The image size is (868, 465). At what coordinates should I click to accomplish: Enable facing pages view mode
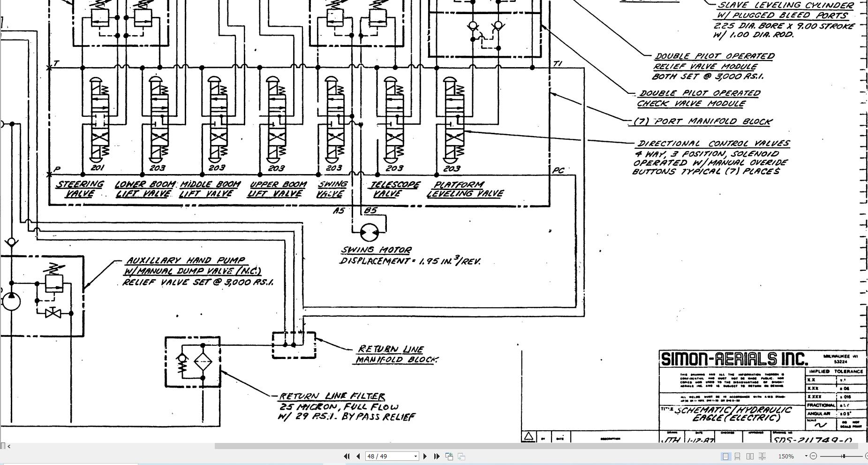click(x=750, y=456)
